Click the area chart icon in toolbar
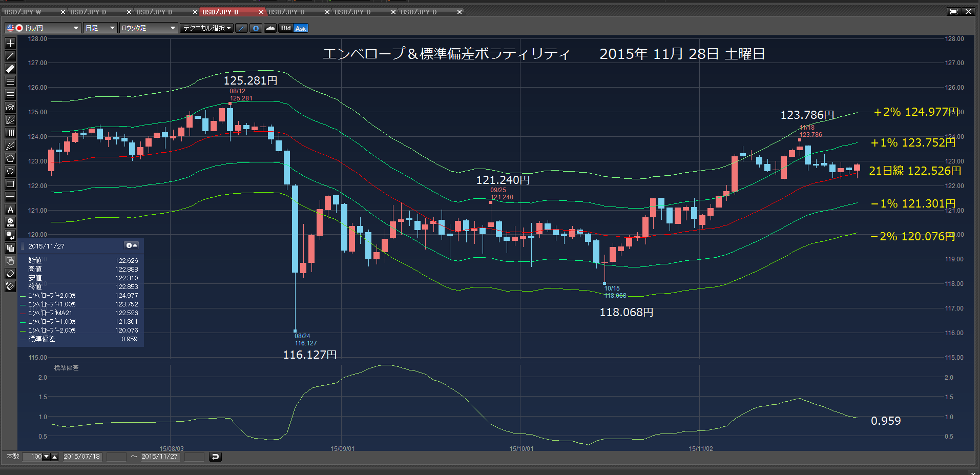The image size is (980, 475). pyautogui.click(x=270, y=28)
